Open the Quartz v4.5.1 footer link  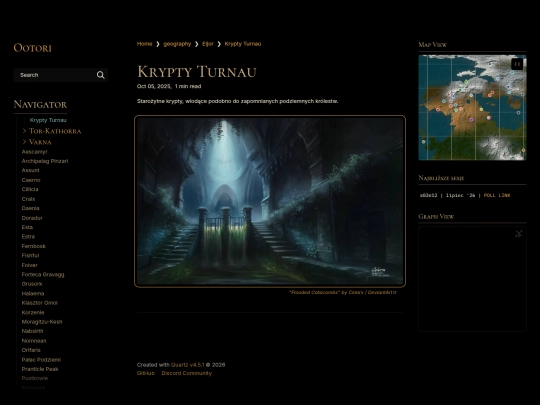[188, 365]
